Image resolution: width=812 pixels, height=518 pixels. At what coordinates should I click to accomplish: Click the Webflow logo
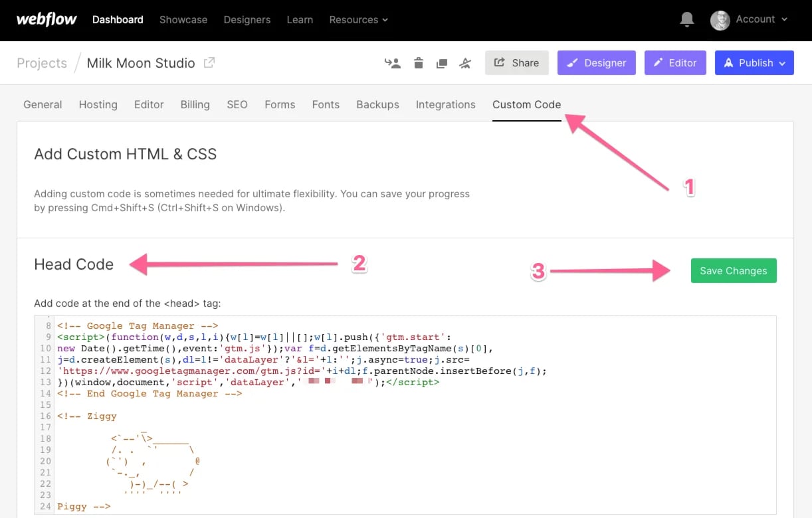point(46,19)
